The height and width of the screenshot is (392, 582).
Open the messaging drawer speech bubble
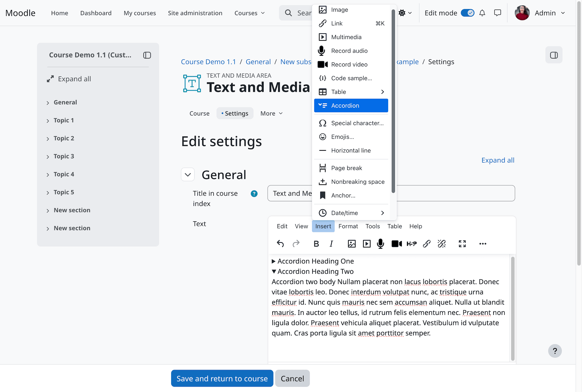498,13
